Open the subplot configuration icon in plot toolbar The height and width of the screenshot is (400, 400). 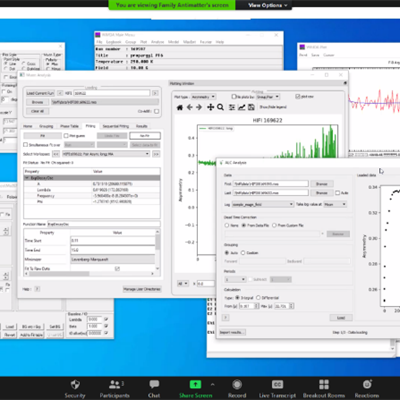tap(232, 107)
